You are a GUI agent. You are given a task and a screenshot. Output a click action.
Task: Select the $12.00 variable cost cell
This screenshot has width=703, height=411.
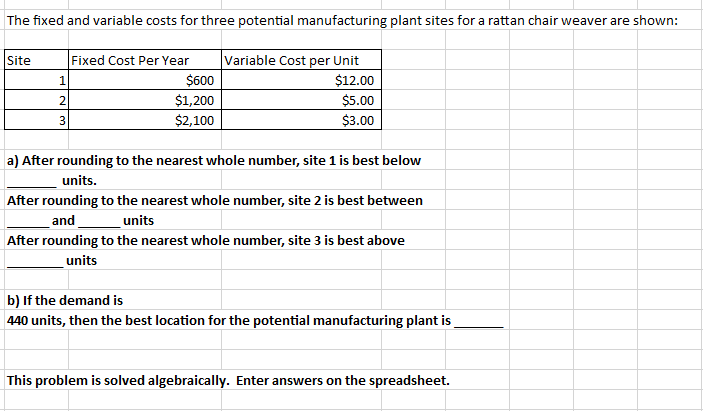click(x=301, y=80)
